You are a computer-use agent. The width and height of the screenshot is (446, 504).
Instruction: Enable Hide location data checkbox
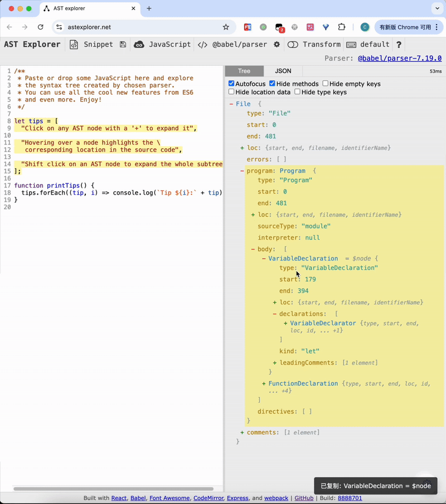point(231,92)
